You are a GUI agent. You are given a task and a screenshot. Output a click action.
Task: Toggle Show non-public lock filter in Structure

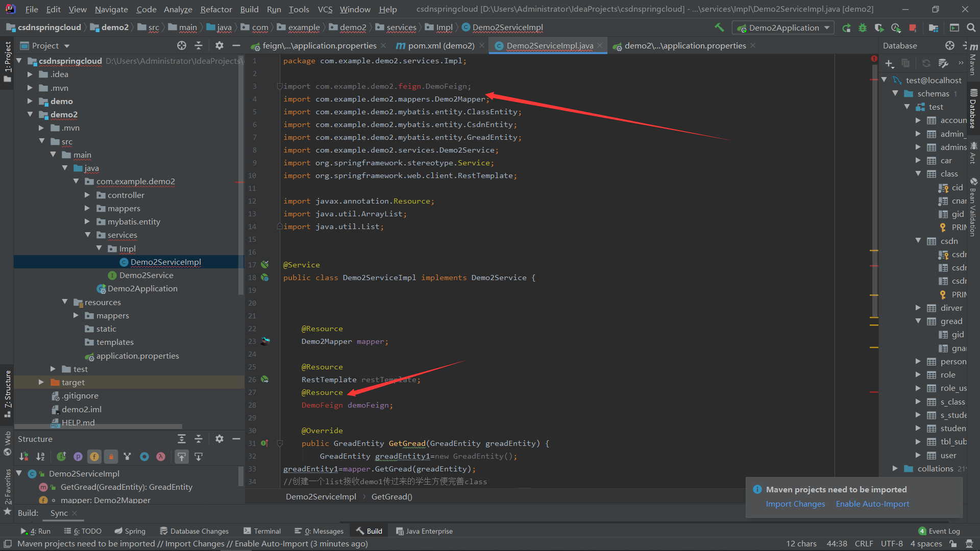(x=111, y=457)
